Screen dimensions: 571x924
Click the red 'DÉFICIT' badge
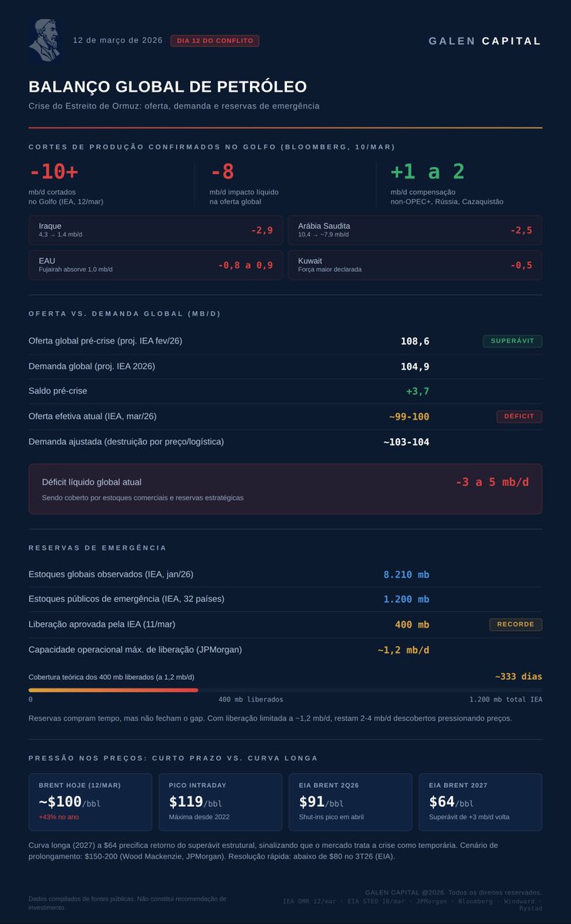519,417
